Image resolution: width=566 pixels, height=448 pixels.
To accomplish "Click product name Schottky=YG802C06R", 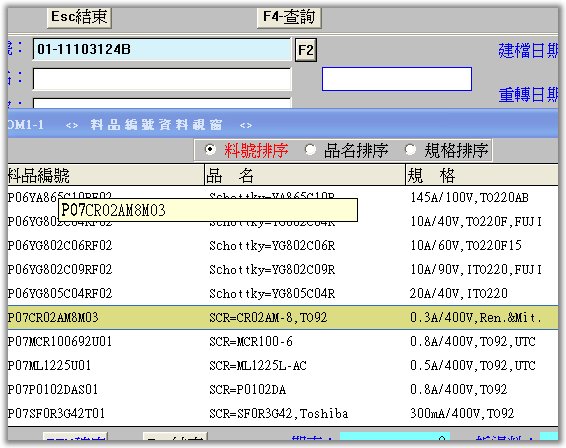I will pyautogui.click(x=272, y=246).
